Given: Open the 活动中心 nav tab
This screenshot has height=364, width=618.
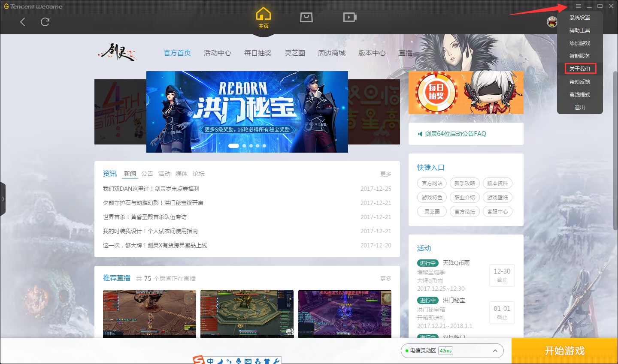Looking at the screenshot, I should (218, 53).
